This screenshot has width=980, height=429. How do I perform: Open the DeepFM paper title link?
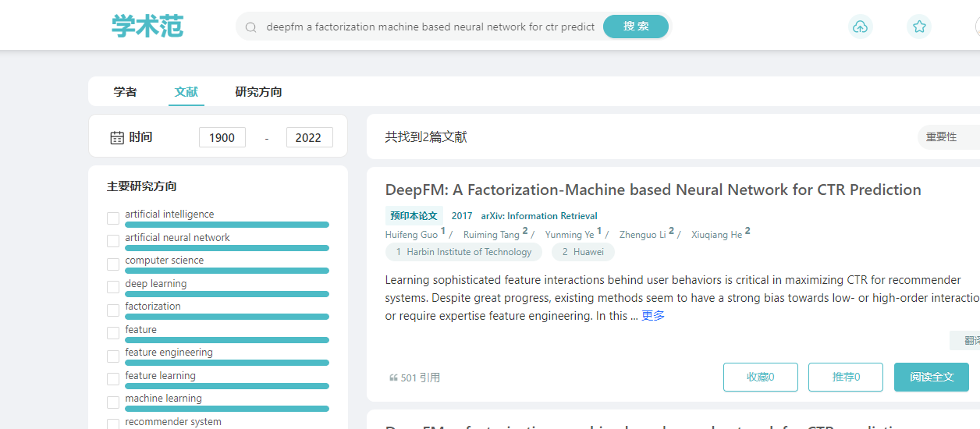[x=653, y=190]
